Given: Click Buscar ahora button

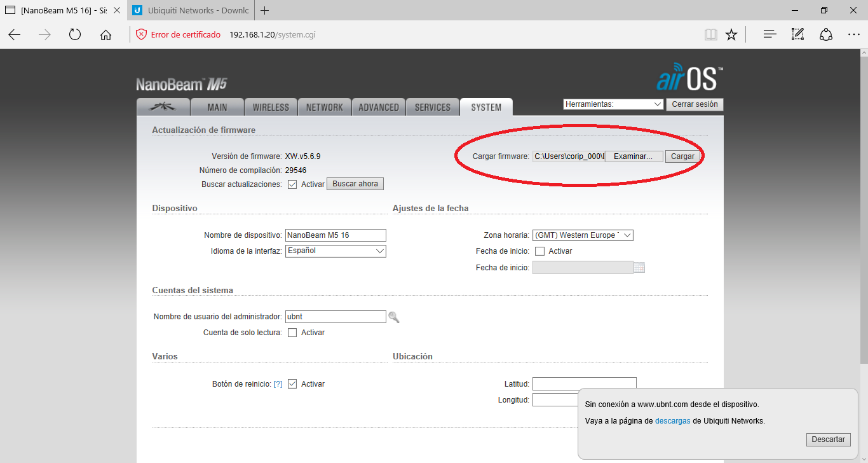Looking at the screenshot, I should [355, 184].
